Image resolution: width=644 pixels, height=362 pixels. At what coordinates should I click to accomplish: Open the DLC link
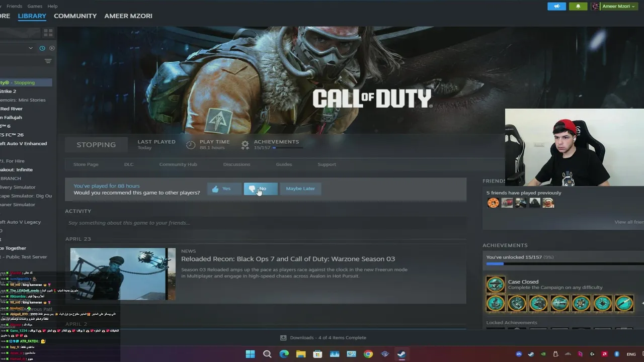tap(129, 164)
